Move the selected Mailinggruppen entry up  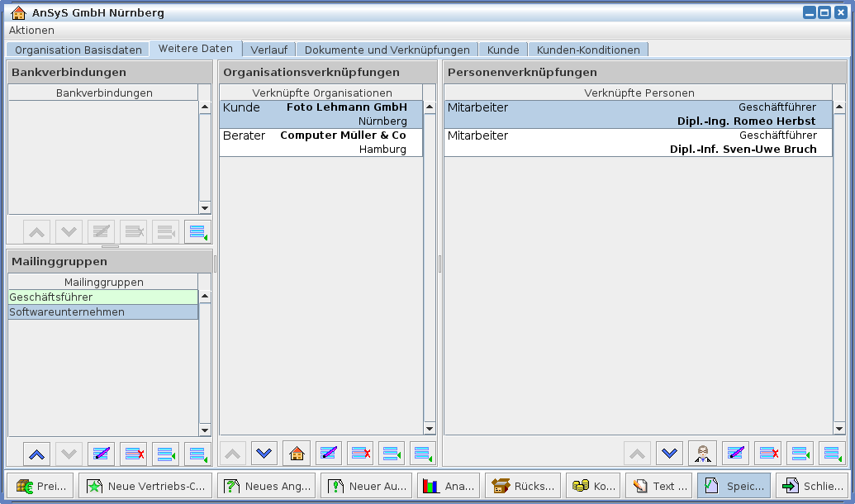click(37, 453)
